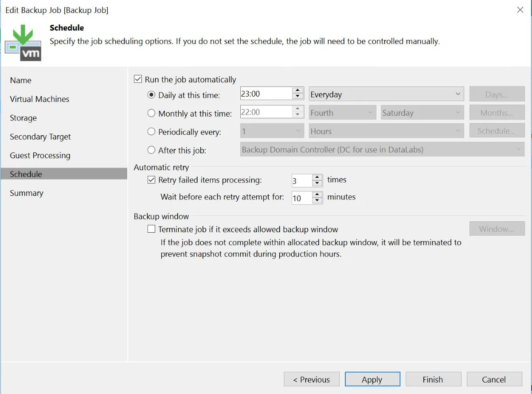This screenshot has height=394, width=532.
Task: Click the Backup window section label
Action: pyautogui.click(x=161, y=217)
